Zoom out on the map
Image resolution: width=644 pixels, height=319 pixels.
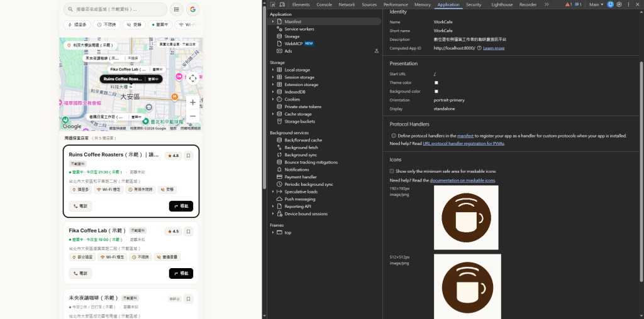click(x=192, y=116)
